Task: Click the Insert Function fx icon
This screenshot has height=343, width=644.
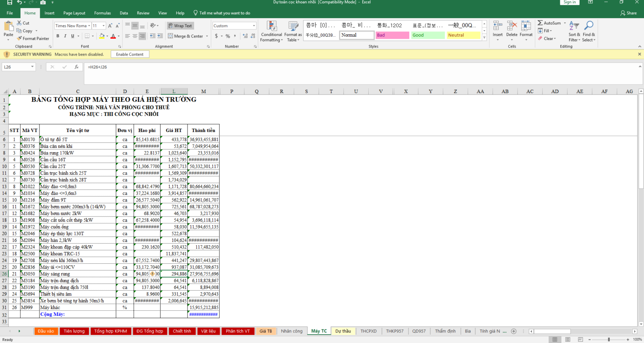Action: coord(76,67)
